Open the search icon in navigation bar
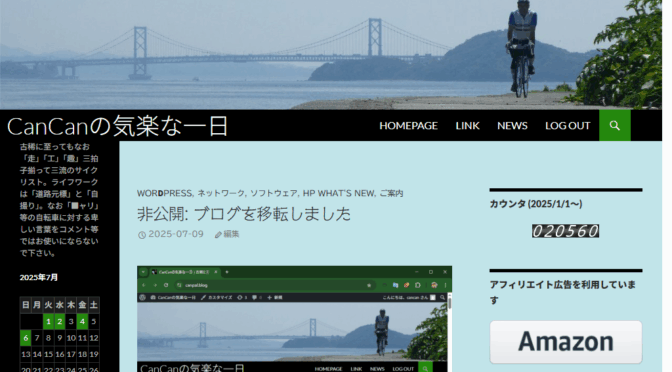This screenshot has height=372, width=672. 615,126
